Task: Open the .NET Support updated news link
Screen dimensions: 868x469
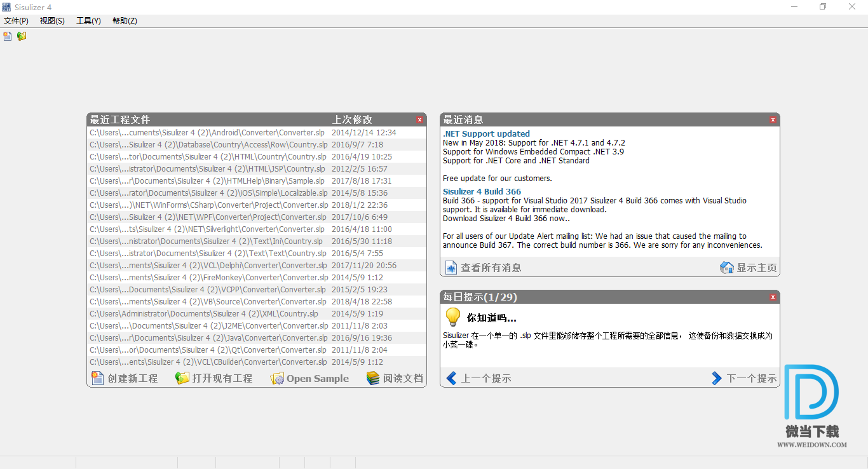Action: 486,133
